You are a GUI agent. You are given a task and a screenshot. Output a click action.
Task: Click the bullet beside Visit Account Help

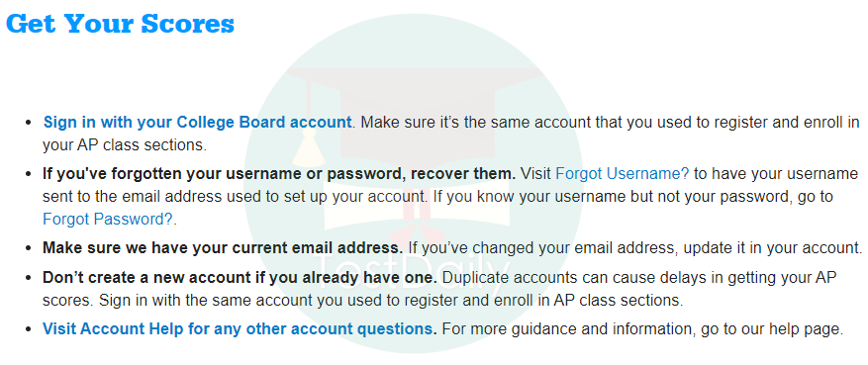click(29, 329)
